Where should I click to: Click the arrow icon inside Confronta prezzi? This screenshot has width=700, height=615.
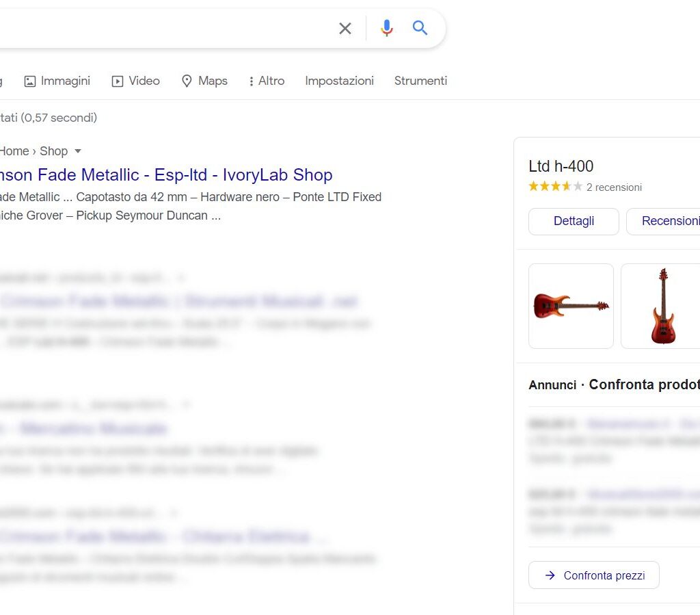tap(550, 575)
